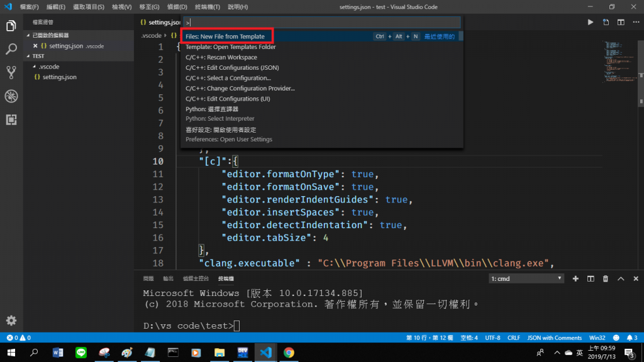Open the File menu 檔案(F)
The image size is (644, 362).
click(29, 7)
